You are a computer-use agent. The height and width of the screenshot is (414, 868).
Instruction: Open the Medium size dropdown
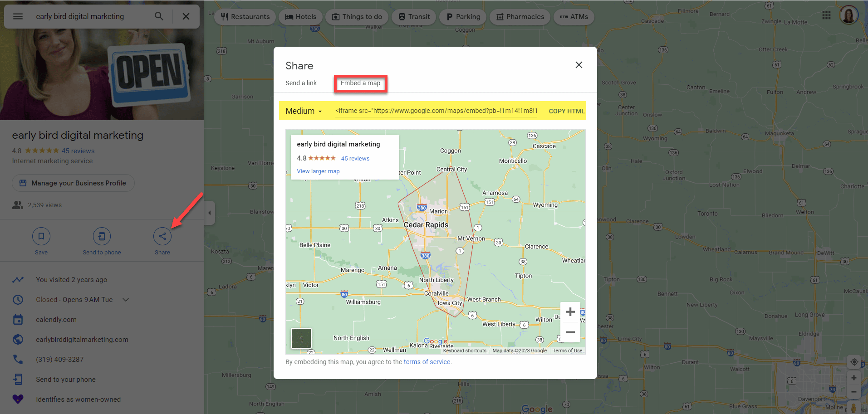click(x=304, y=111)
